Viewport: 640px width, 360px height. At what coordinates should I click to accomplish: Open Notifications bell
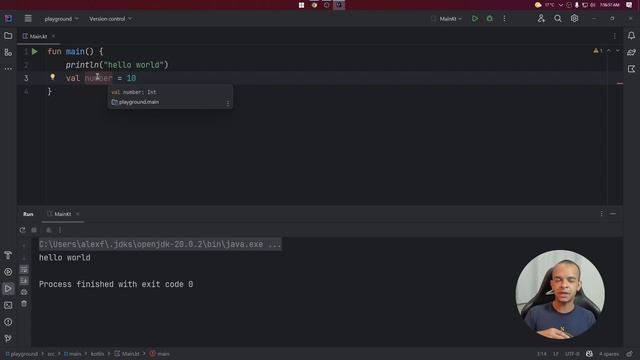pyautogui.click(x=631, y=36)
